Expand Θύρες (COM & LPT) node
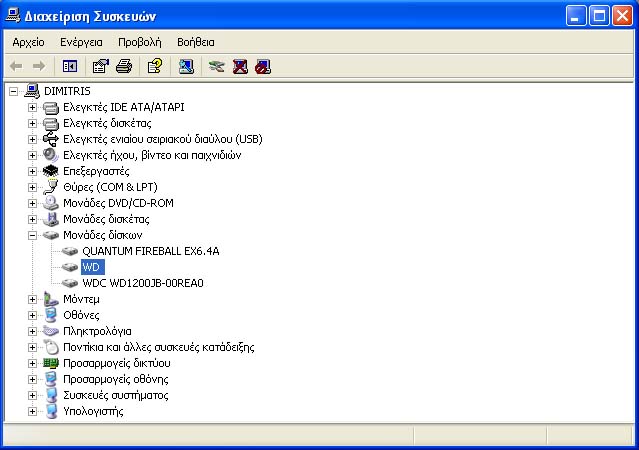Image resolution: width=639 pixels, height=450 pixels. point(32,187)
